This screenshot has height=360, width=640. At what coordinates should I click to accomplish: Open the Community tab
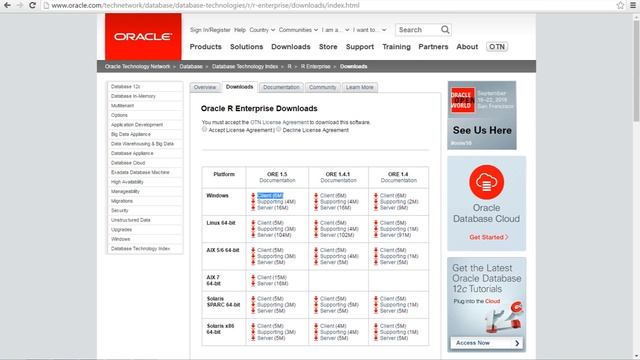point(322,87)
